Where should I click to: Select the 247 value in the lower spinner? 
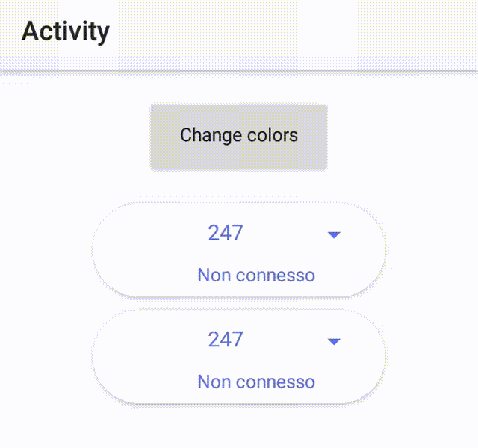pyautogui.click(x=226, y=340)
